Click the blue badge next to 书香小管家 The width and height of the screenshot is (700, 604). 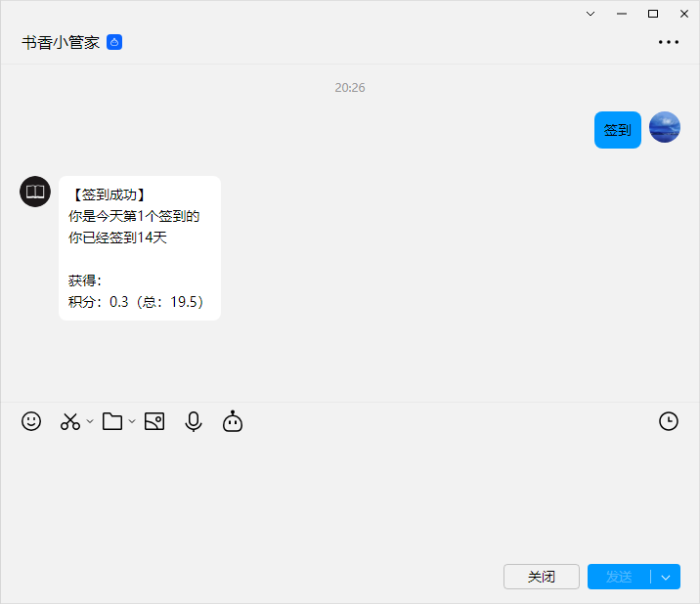click(114, 42)
